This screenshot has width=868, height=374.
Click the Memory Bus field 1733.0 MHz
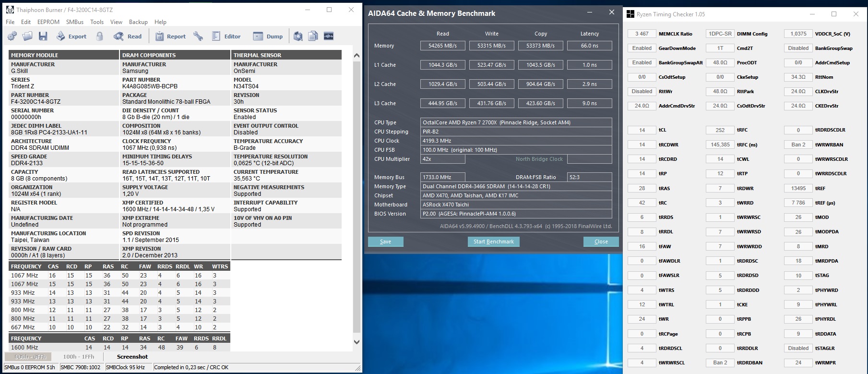point(443,177)
